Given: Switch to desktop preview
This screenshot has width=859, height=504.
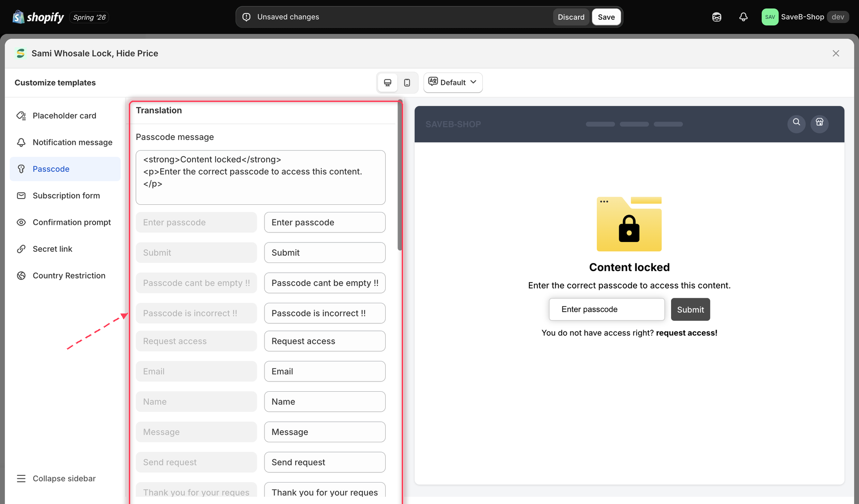Looking at the screenshot, I should pos(387,83).
